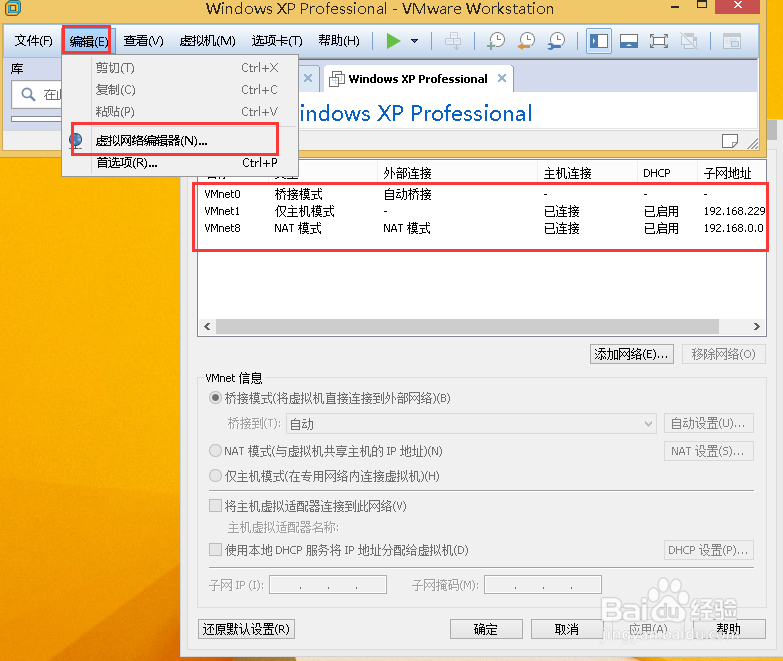Click the virtual network editor globe icon

76,140
